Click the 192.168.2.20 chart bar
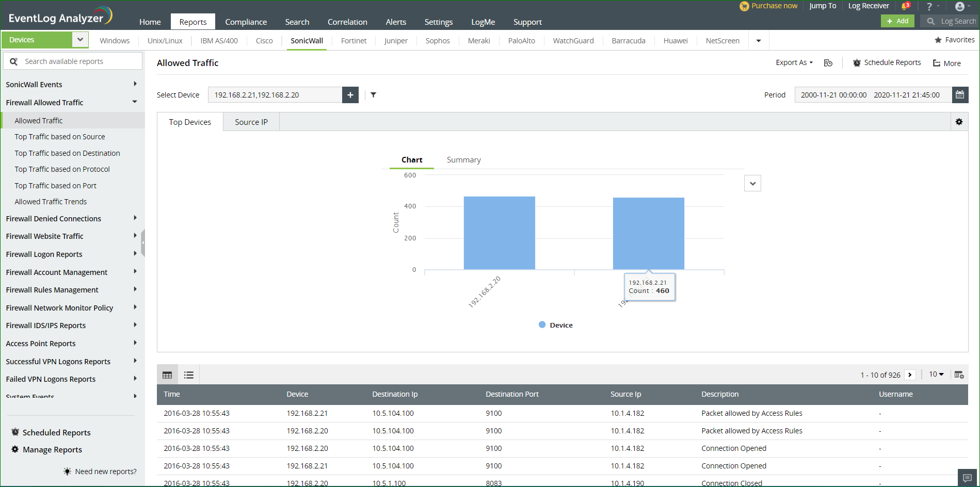This screenshot has height=487, width=980. [499, 233]
